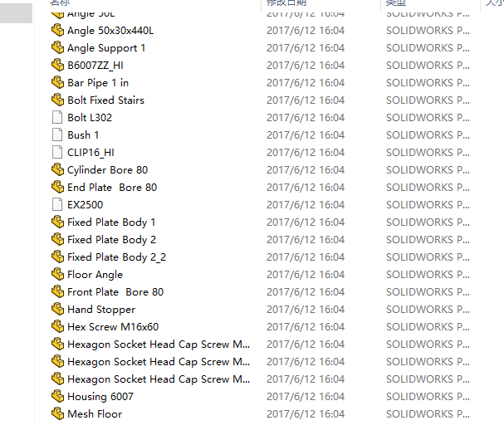
Task: Click the blank file icon for EX2500
Action: tap(57, 204)
